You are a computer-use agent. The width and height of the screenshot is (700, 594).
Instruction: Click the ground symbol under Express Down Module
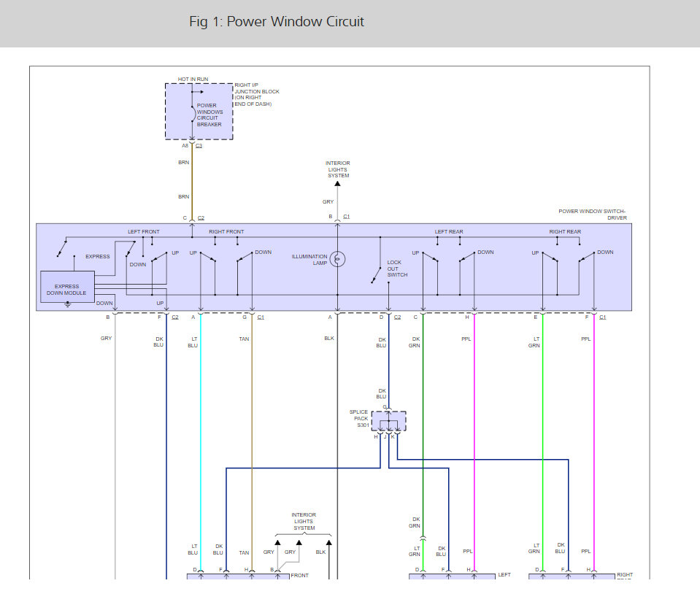pyautogui.click(x=67, y=305)
